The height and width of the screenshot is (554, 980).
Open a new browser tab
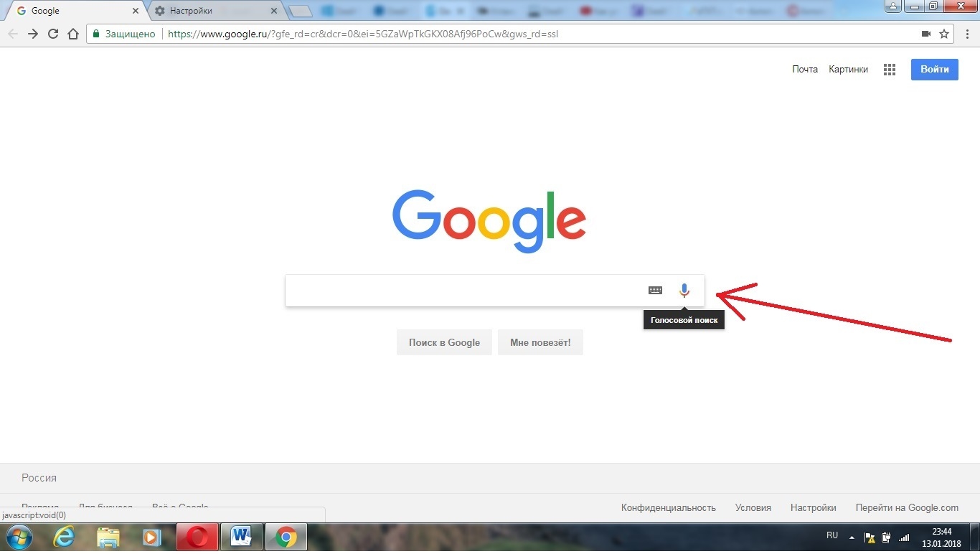pyautogui.click(x=300, y=11)
